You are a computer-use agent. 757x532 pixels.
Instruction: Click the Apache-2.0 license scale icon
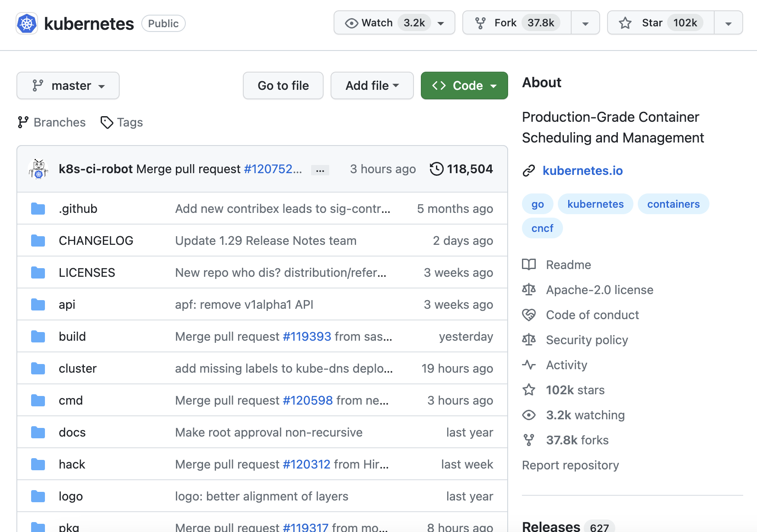coord(529,290)
